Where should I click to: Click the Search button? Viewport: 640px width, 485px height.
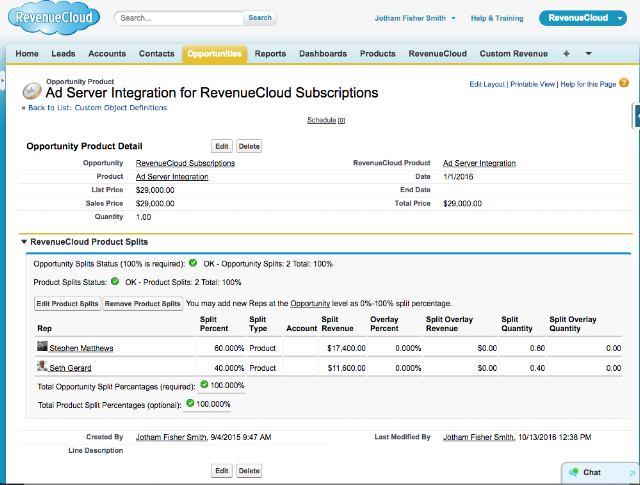[260, 18]
